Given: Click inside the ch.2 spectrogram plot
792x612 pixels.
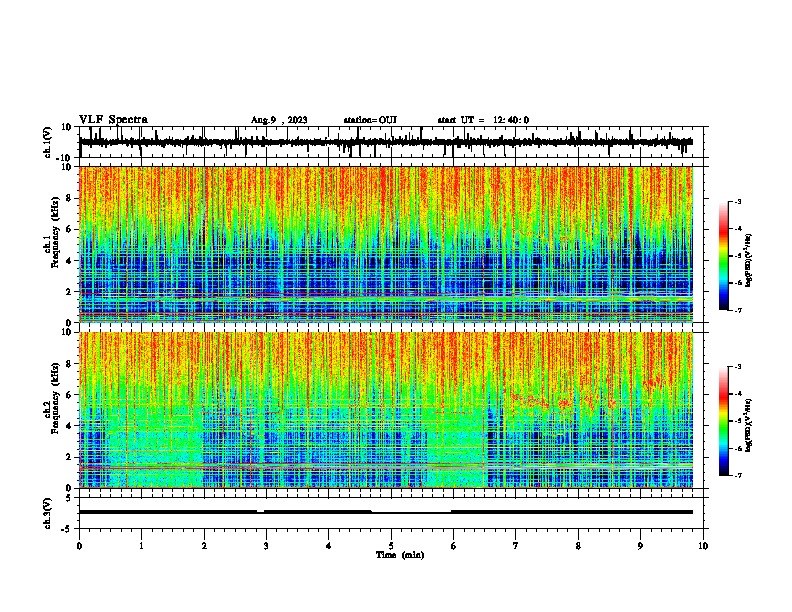Looking at the screenshot, I should pyautogui.click(x=386, y=410).
